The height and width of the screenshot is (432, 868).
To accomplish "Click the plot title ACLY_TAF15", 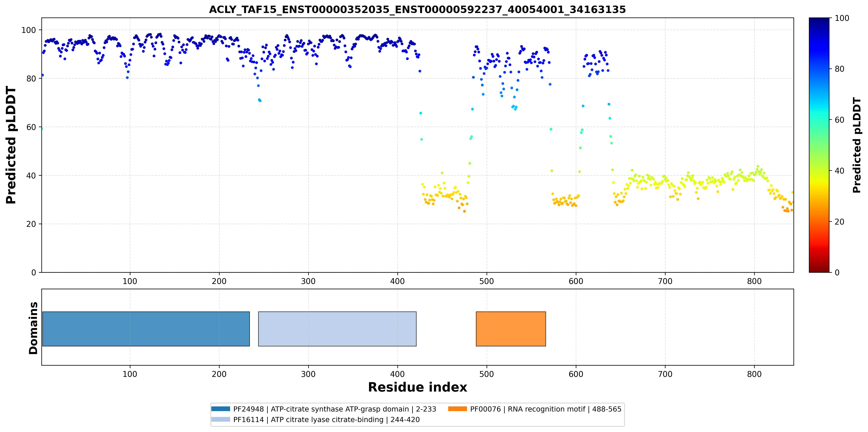I will 417,9.
